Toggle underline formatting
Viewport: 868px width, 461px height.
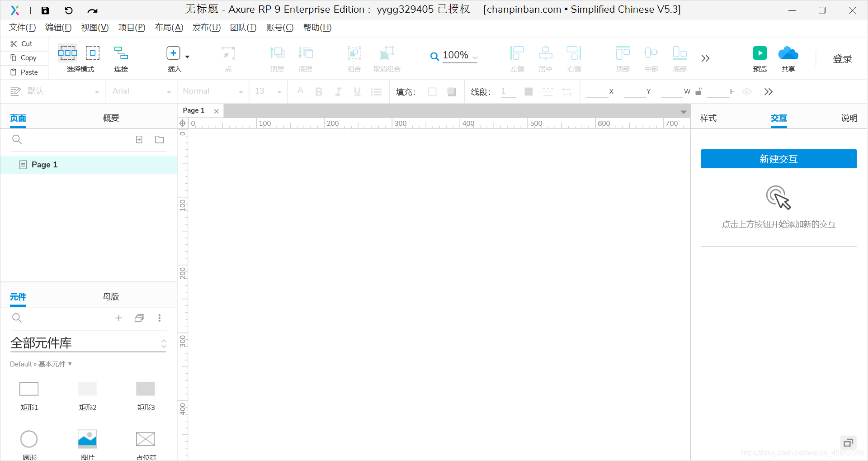[357, 92]
